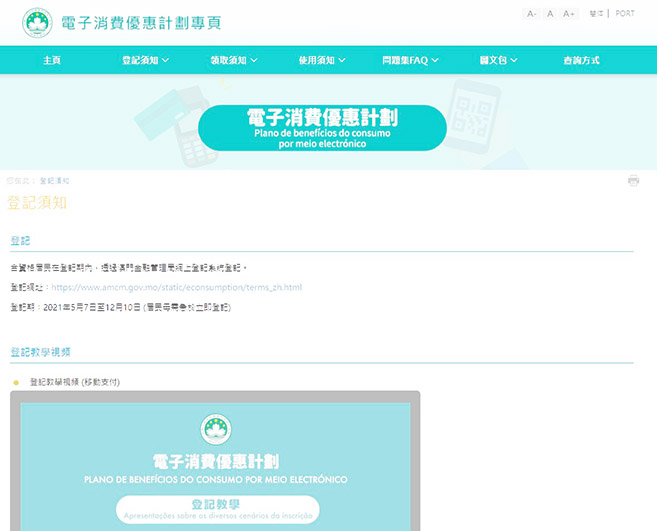
Task: Expand the 登記須知 dropdown menu
Action: pyautogui.click(x=145, y=60)
